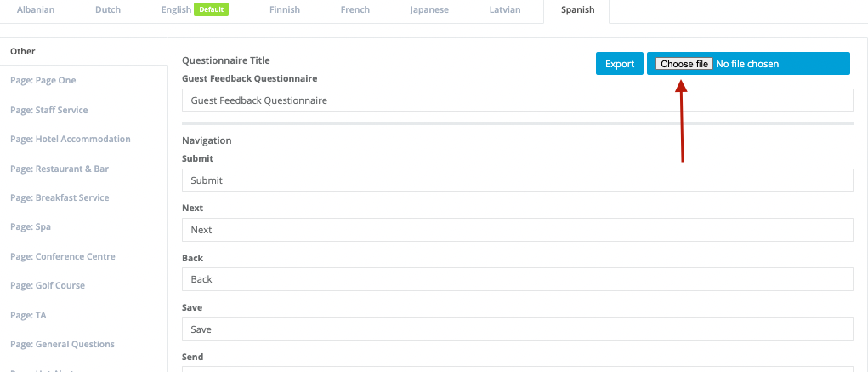Click the 'Send' field label
The height and width of the screenshot is (372, 868).
point(193,357)
